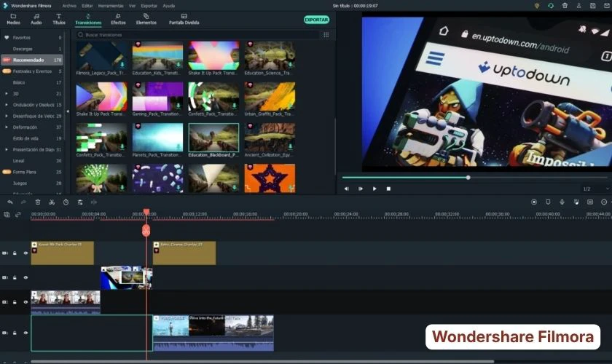
Task: Click the horizontal timeline scrollbar
Action: tap(262, 361)
